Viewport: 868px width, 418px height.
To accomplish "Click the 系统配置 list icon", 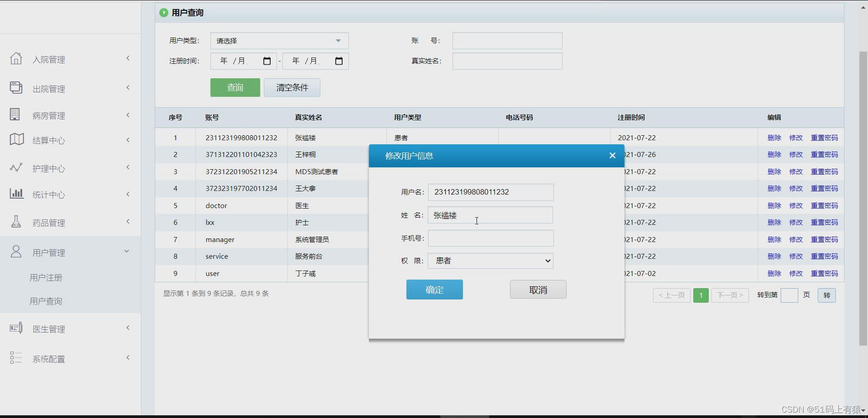I will coord(16,358).
